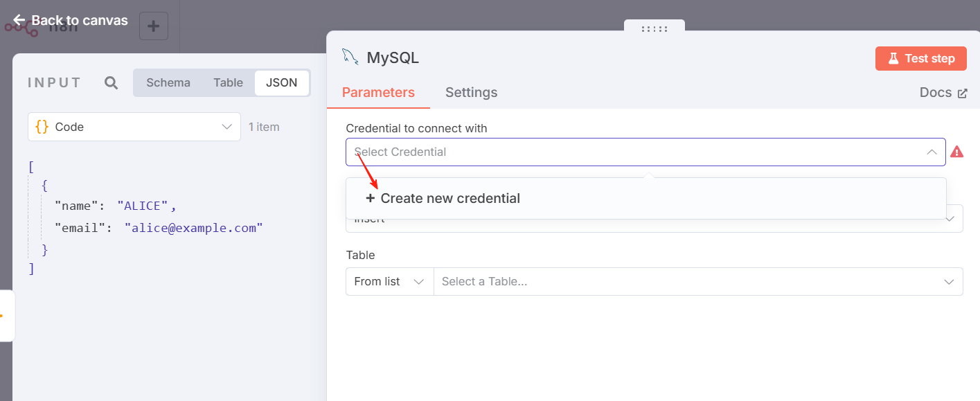This screenshot has width=980, height=401.
Task: Expand the Insert operation dropdown chevron
Action: point(950,219)
